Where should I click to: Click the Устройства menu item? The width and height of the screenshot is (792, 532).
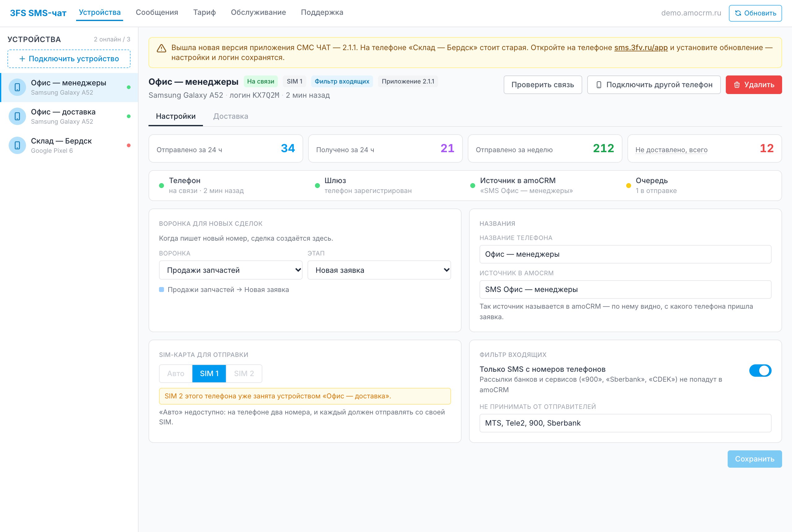pyautogui.click(x=99, y=13)
